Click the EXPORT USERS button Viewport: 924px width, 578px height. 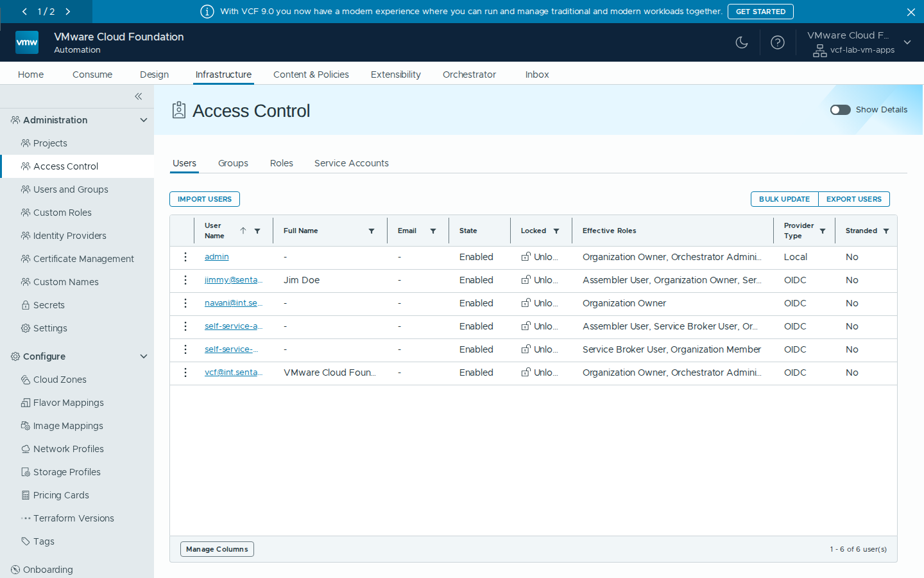(854, 199)
